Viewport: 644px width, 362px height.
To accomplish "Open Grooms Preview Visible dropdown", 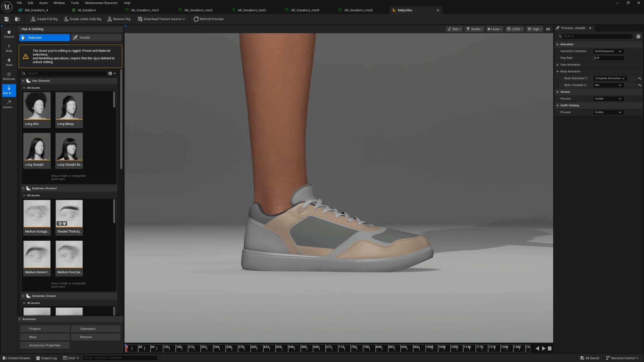I will point(608,99).
